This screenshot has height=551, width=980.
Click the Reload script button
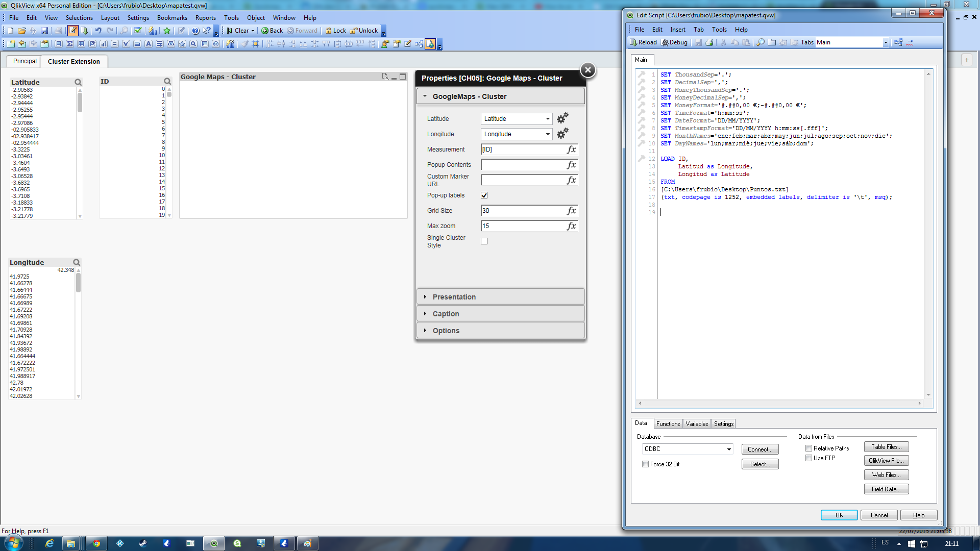tap(643, 42)
